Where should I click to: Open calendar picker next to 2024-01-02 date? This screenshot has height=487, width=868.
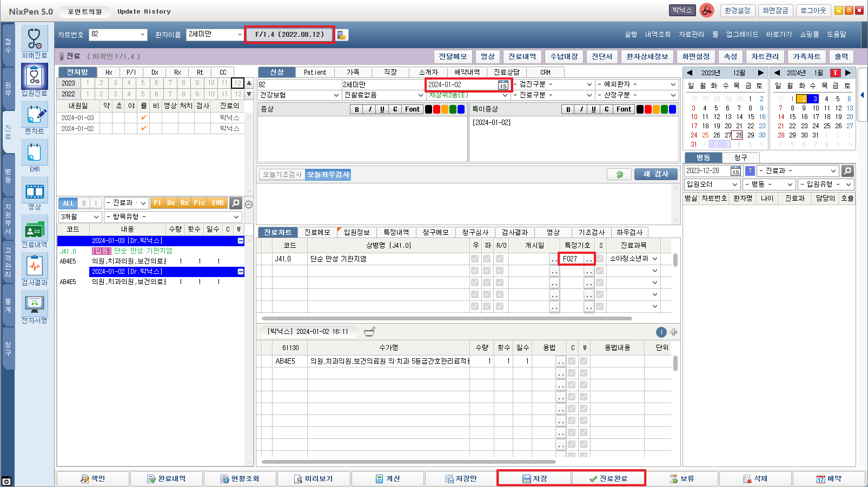(503, 85)
